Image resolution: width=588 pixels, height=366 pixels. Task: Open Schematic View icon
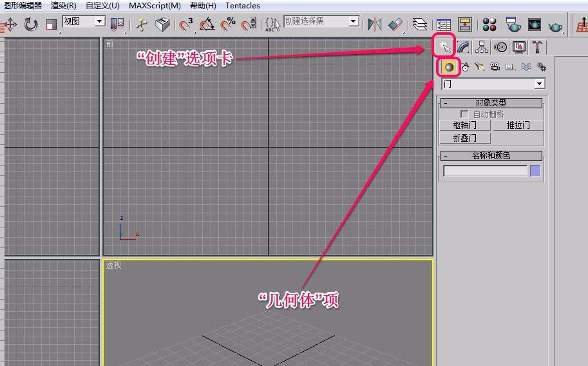tap(465, 24)
